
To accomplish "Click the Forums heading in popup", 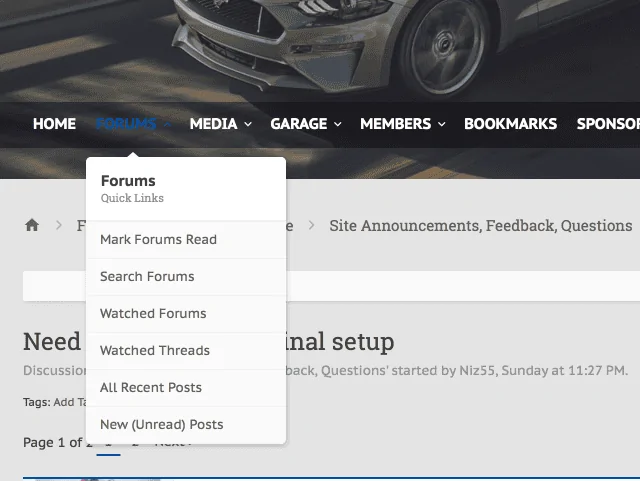I will [x=128, y=180].
